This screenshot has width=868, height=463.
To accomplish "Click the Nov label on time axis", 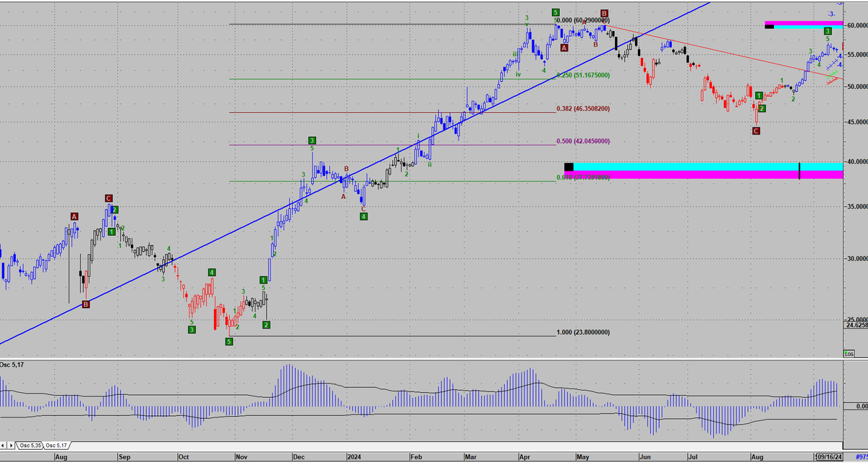I will (240, 457).
